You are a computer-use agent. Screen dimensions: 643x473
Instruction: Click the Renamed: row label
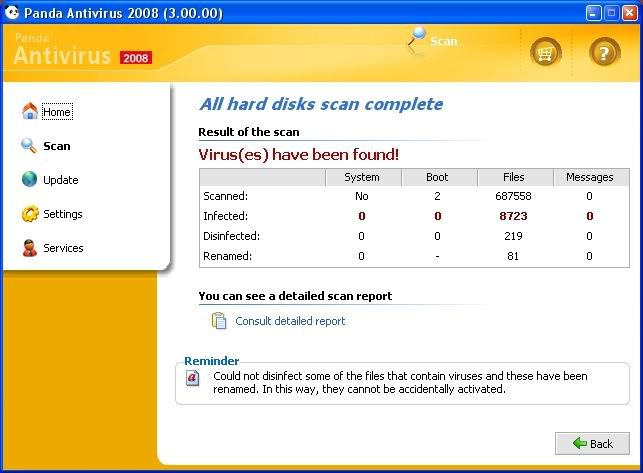tap(228, 256)
